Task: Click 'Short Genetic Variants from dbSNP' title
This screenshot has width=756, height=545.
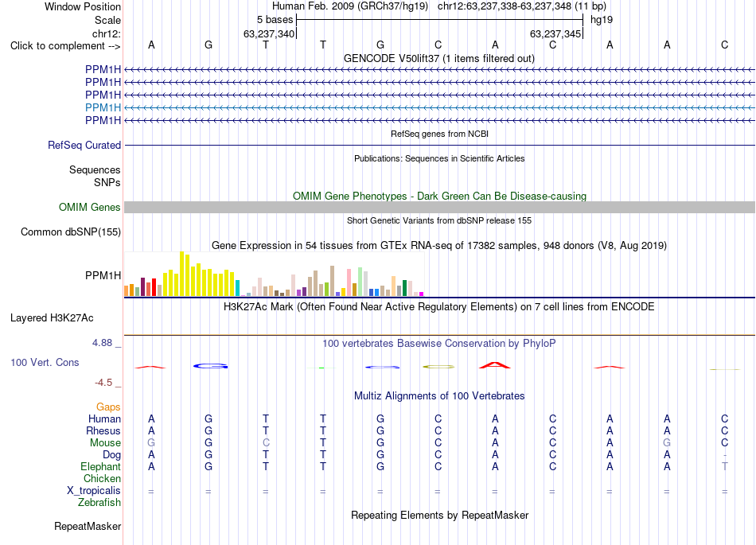Action: [x=439, y=220]
